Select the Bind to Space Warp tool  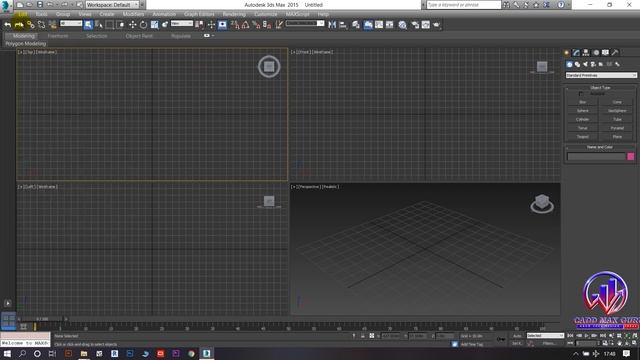(x=53, y=25)
